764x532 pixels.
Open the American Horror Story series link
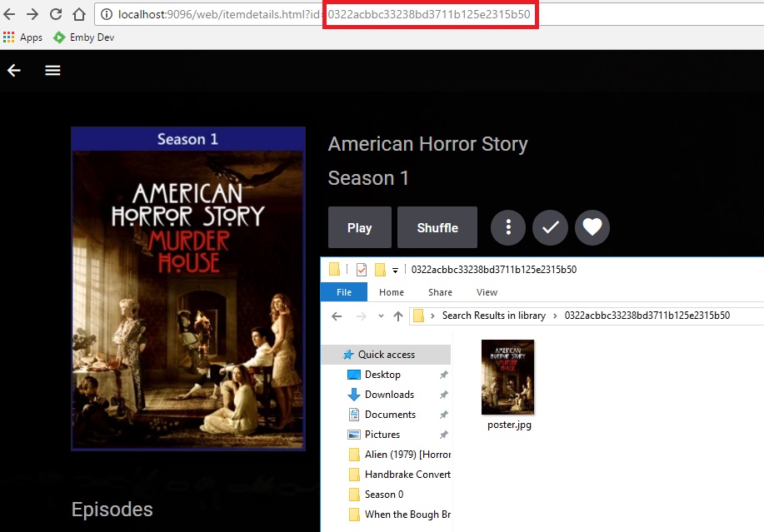coord(427,144)
